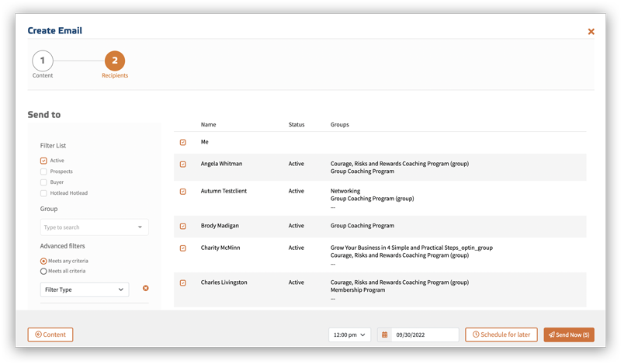The image size is (621, 364).
Task: Click the Groups column header
Action: pyautogui.click(x=339, y=124)
